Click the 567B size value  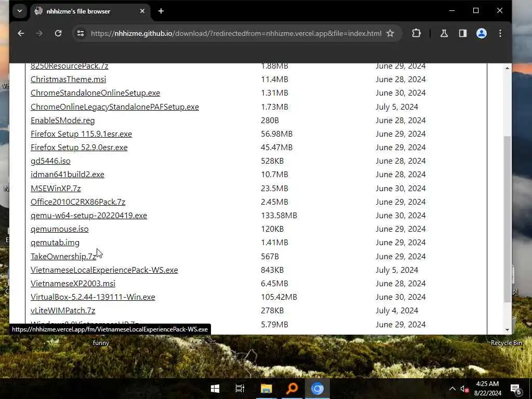click(x=270, y=257)
